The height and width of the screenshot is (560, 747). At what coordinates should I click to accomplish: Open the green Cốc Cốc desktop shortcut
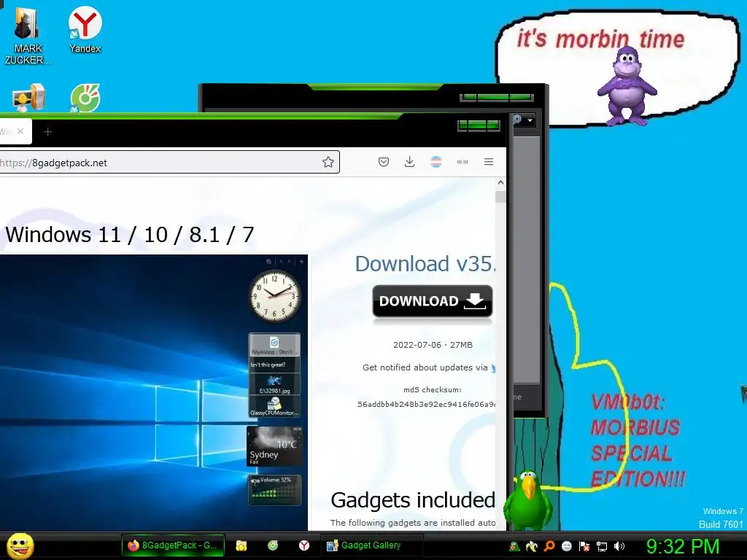click(x=85, y=98)
